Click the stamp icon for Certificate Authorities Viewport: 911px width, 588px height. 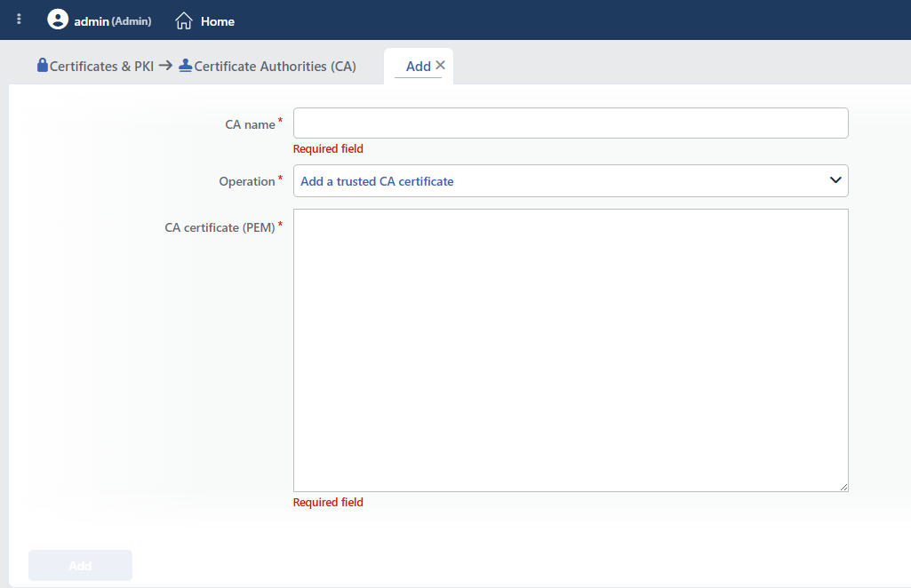pos(186,66)
